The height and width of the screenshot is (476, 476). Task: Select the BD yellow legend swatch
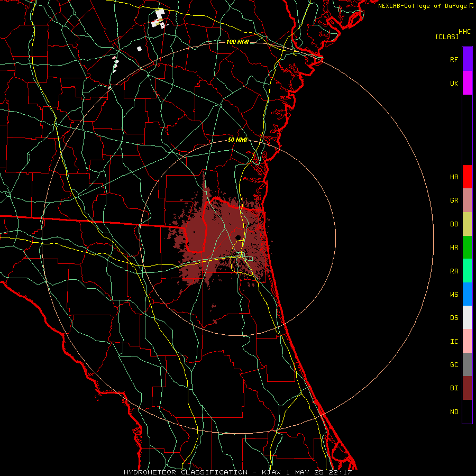pos(467,224)
